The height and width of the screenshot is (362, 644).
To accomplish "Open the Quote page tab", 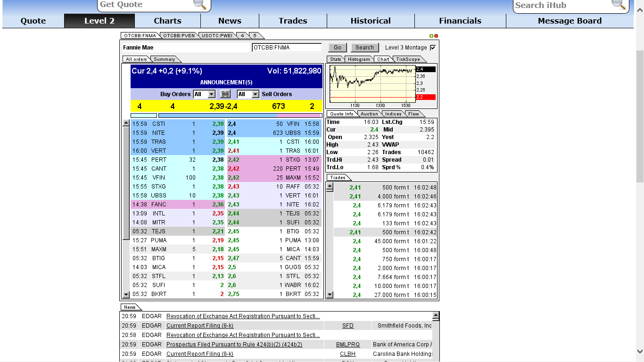I will (x=33, y=21).
